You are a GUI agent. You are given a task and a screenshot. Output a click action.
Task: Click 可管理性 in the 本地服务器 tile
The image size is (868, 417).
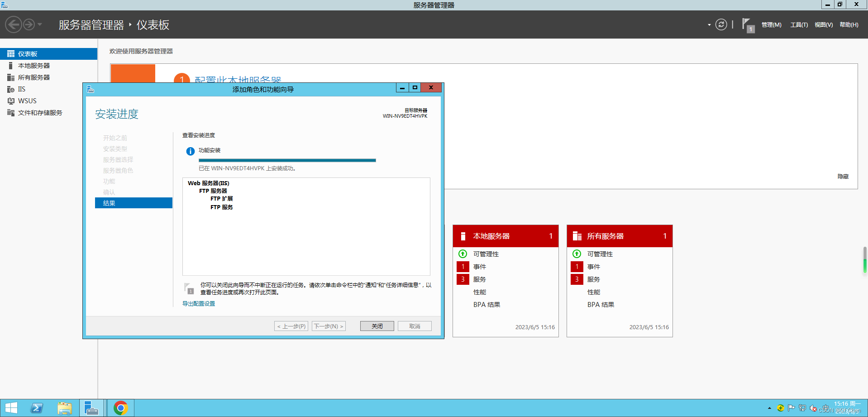pyautogui.click(x=486, y=254)
